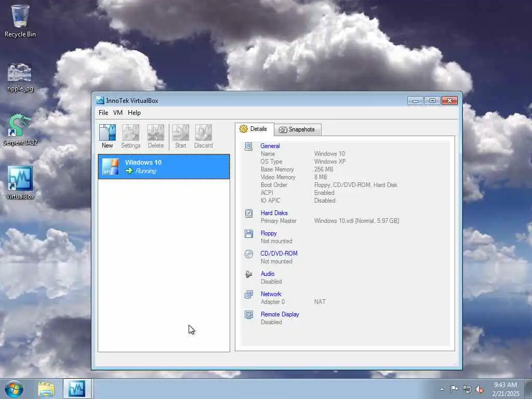Open the Remote Display settings link
This screenshot has width=532, height=399.
click(280, 314)
